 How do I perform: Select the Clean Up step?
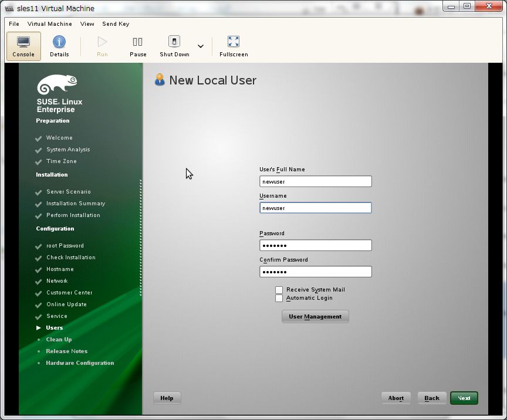[x=59, y=340]
